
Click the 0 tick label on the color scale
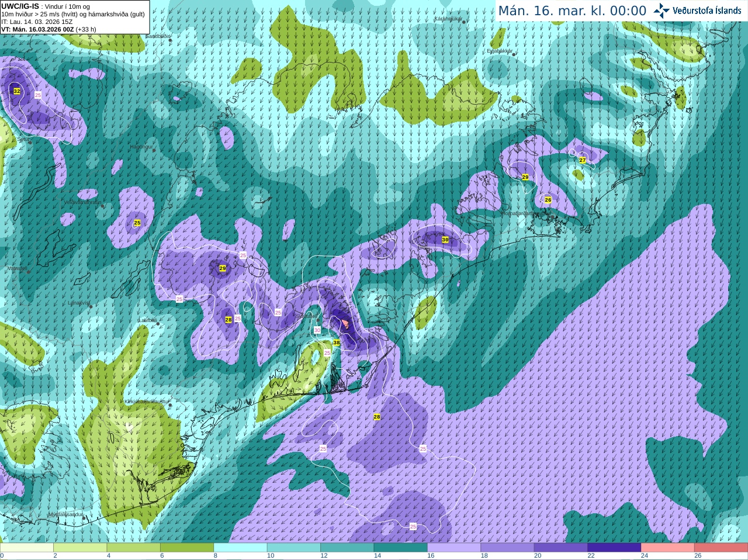click(x=2, y=556)
